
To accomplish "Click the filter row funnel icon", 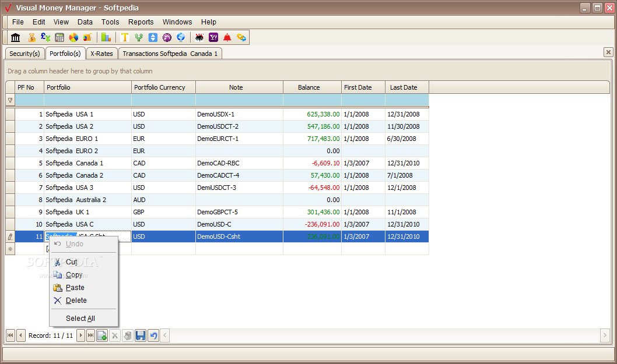I will [x=10, y=100].
